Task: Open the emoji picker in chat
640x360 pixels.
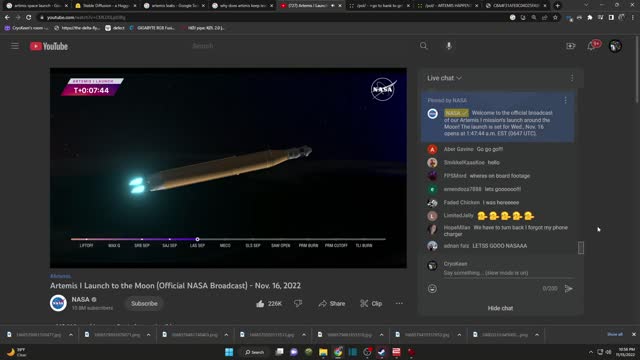Action: point(432,289)
